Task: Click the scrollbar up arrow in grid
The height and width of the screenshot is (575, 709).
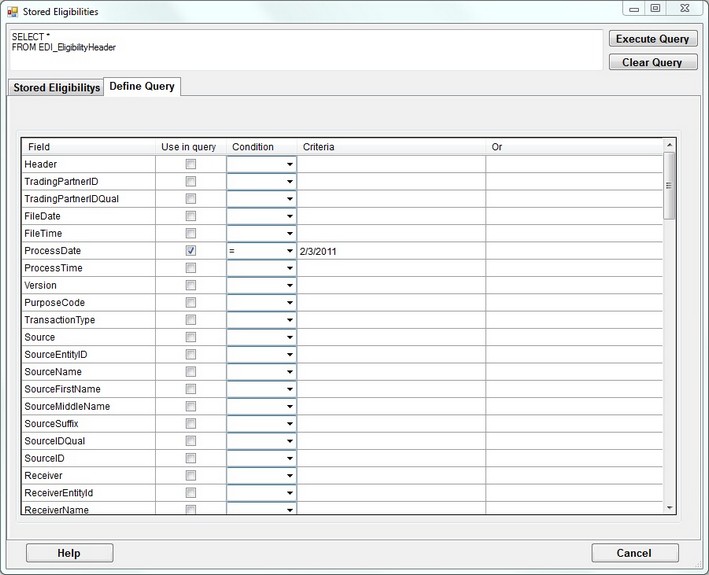Action: click(x=670, y=146)
